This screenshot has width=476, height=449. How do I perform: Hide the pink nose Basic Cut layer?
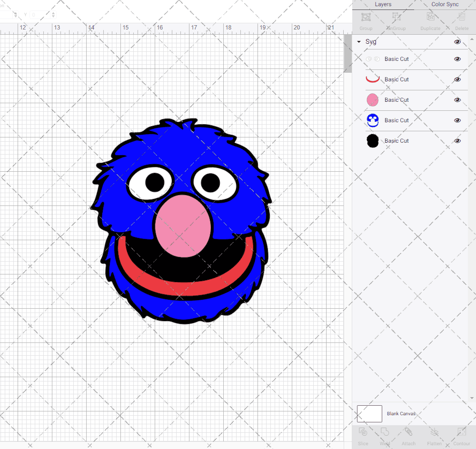[457, 100]
